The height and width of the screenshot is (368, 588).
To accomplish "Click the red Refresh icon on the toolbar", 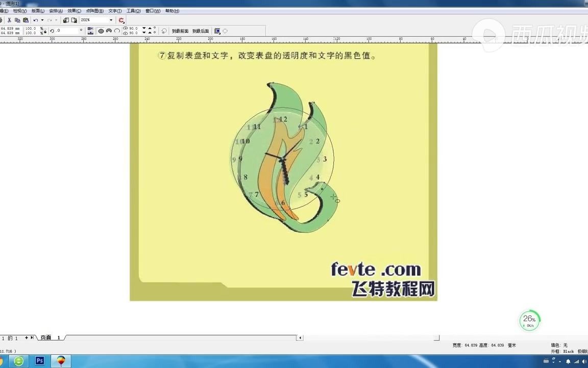I will 121,20.
